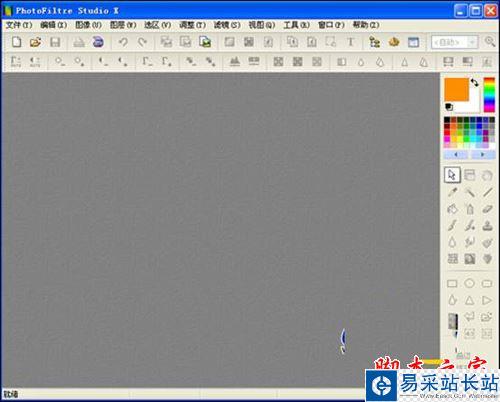The width and height of the screenshot is (500, 402).
Task: Open the zoom level combo box
Action: (455, 42)
